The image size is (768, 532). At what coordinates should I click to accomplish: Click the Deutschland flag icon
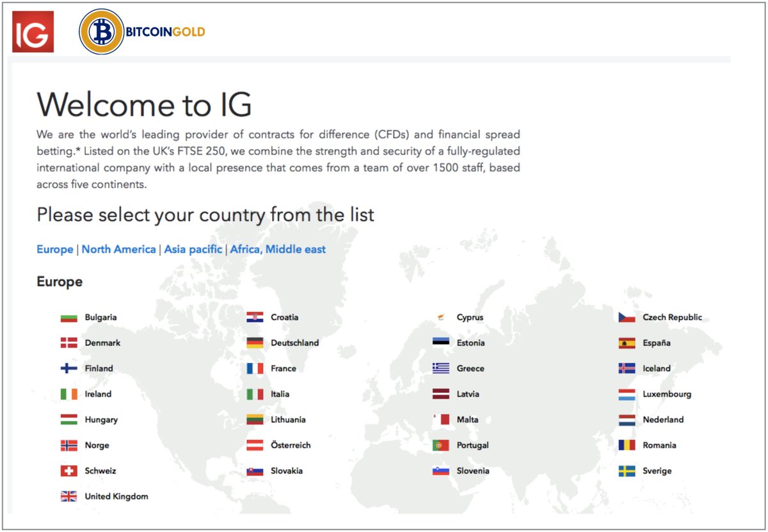(255, 343)
